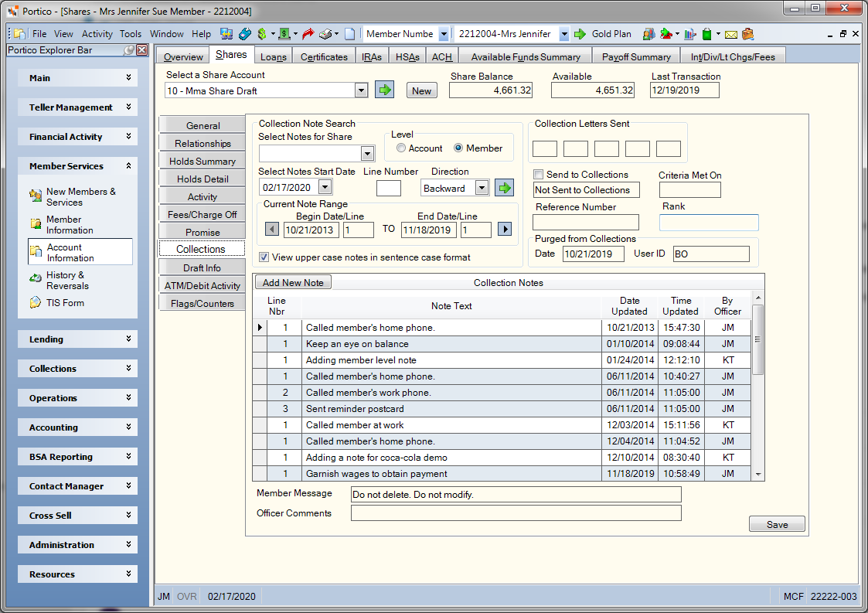Click the blank document icon in toolbar

[350, 34]
